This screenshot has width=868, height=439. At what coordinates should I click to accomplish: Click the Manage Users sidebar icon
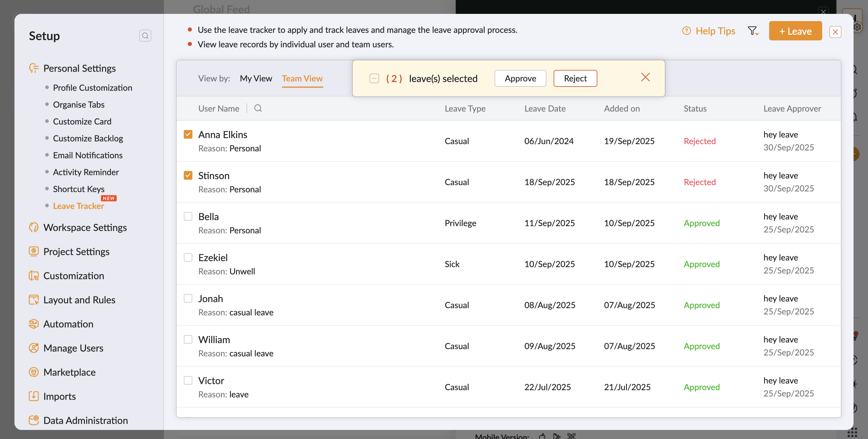click(x=34, y=348)
